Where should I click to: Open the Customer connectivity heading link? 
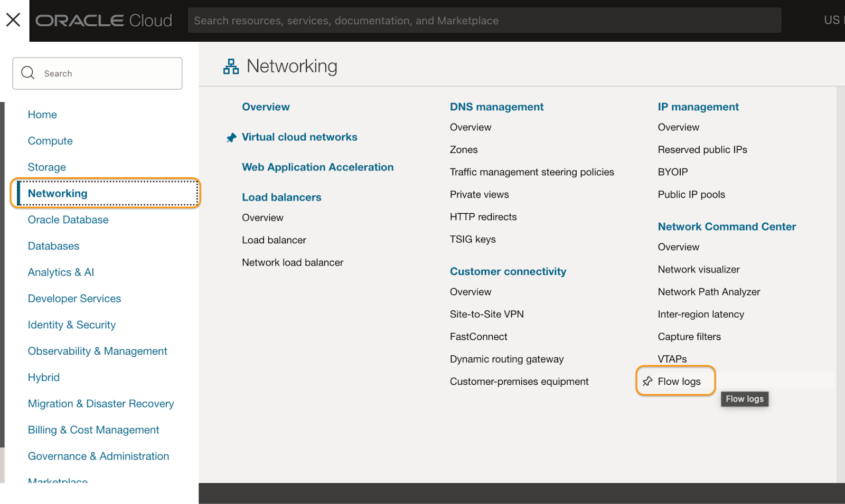pyautogui.click(x=508, y=271)
